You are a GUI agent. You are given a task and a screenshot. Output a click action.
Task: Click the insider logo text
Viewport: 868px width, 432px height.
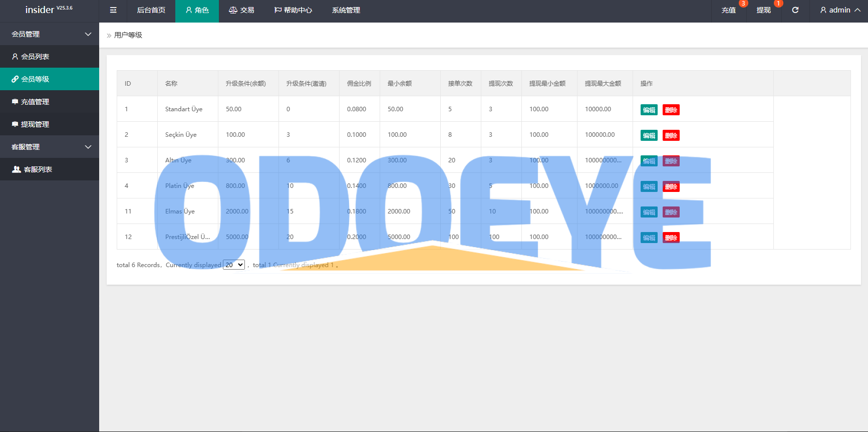point(40,10)
